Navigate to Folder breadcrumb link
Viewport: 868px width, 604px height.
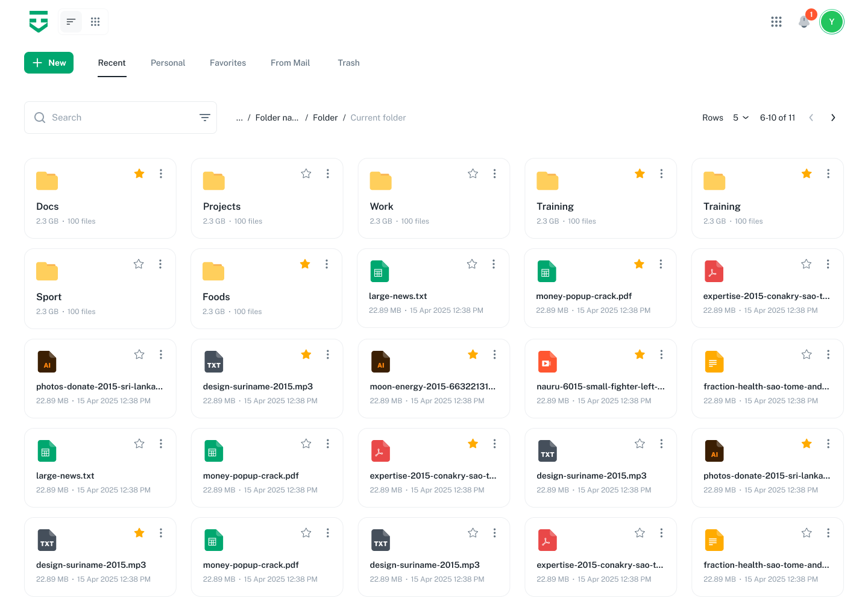(325, 118)
